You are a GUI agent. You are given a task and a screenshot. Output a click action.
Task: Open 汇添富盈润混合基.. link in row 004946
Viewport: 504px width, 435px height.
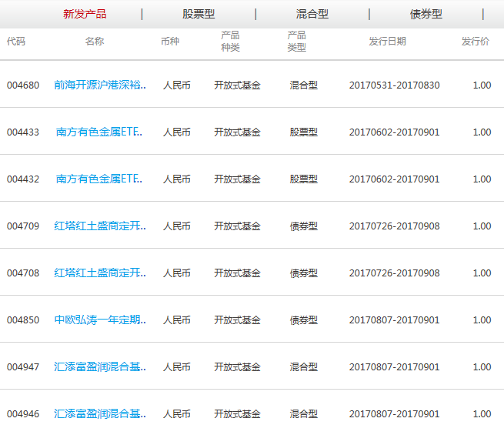point(100,413)
